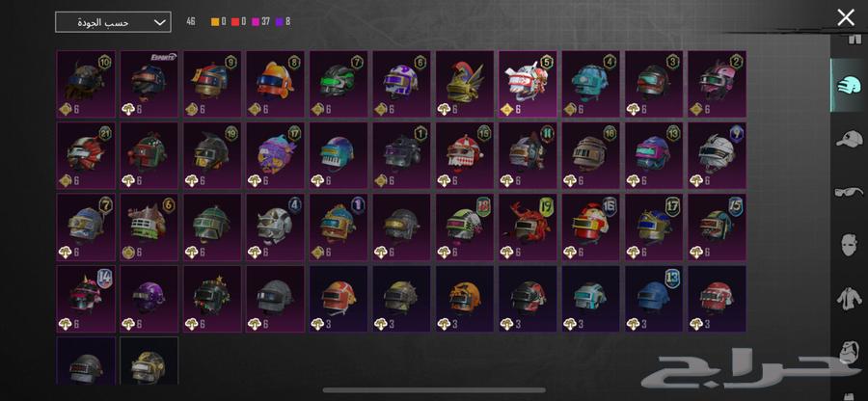868x401 pixels.
Task: Open the jacket outfits category
Action: (x=849, y=299)
